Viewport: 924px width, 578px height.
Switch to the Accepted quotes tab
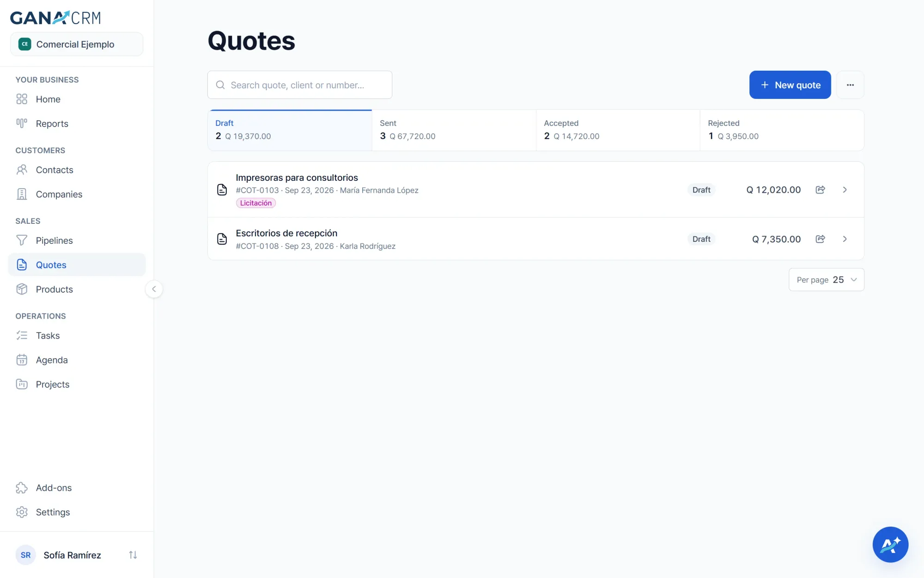tap(618, 130)
